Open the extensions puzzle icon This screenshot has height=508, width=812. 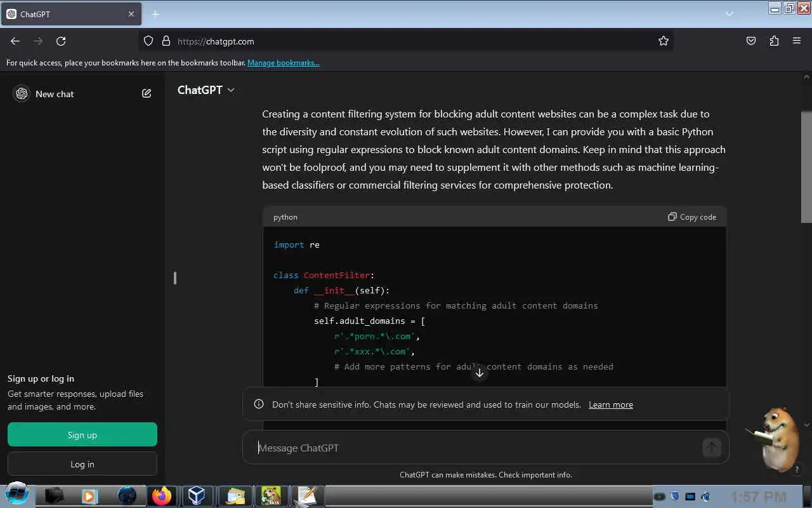pyautogui.click(x=774, y=41)
